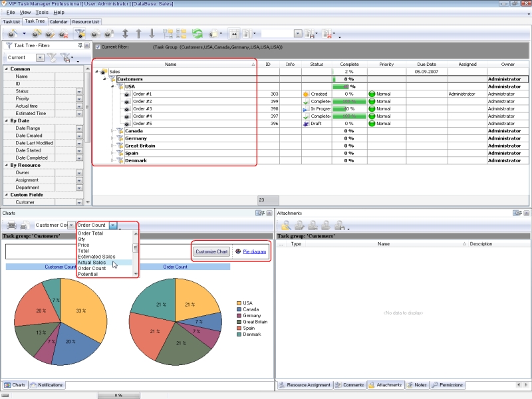Sort tasks by the Due Date column header
This screenshot has width=532, height=399.
pos(427,64)
